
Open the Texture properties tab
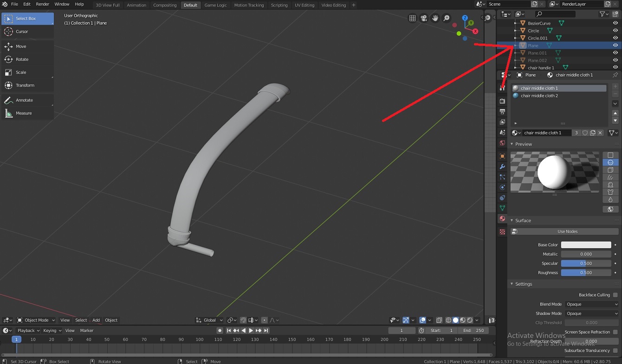pos(502,232)
